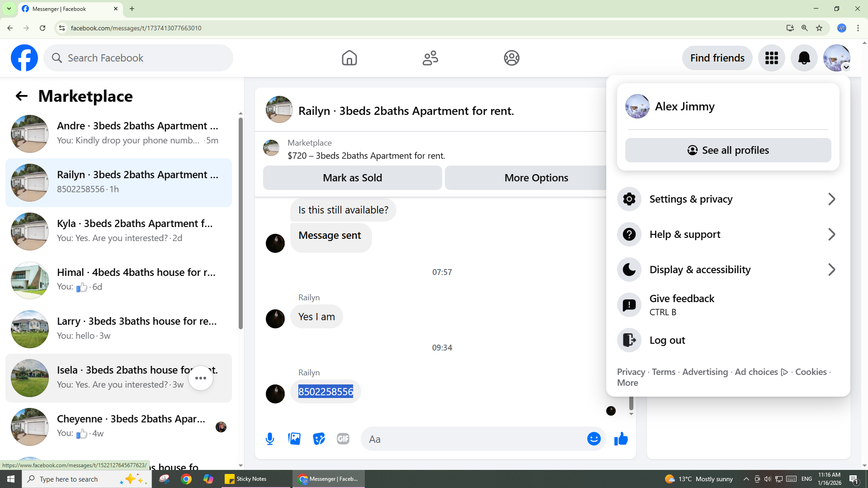Show hidden system tray icons
868x488 pixels.
(x=746, y=479)
